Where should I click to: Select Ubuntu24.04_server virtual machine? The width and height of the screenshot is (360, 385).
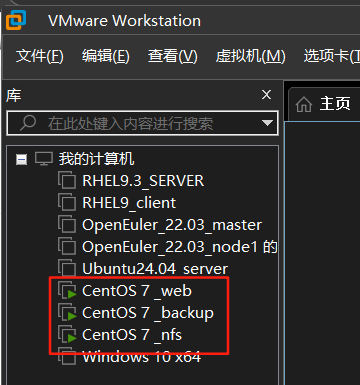pyautogui.click(x=155, y=269)
